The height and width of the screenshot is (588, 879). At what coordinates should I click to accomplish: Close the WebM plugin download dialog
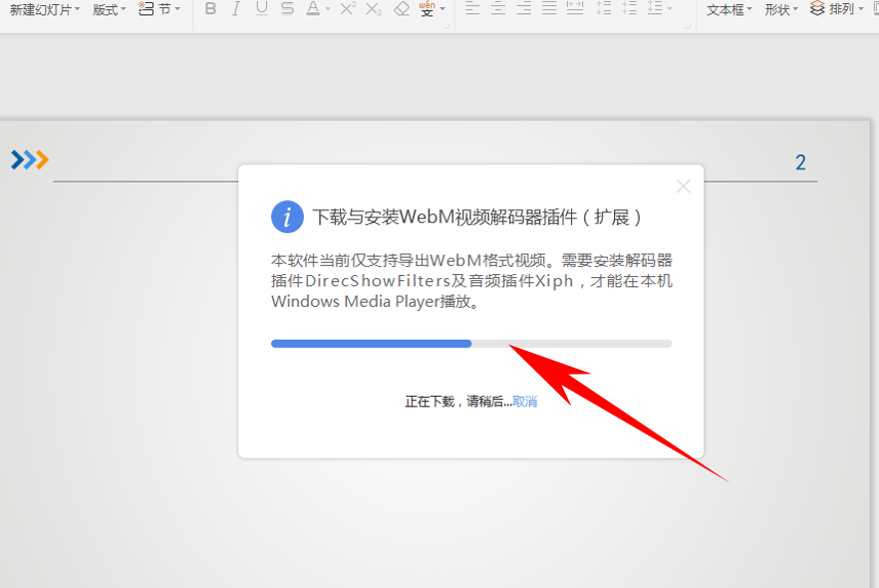(683, 186)
